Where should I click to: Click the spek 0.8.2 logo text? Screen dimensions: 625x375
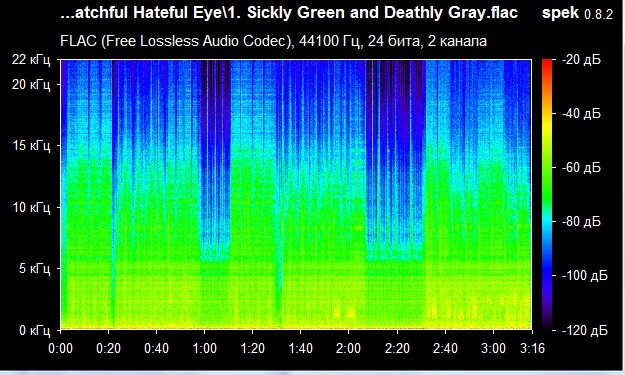(577, 14)
